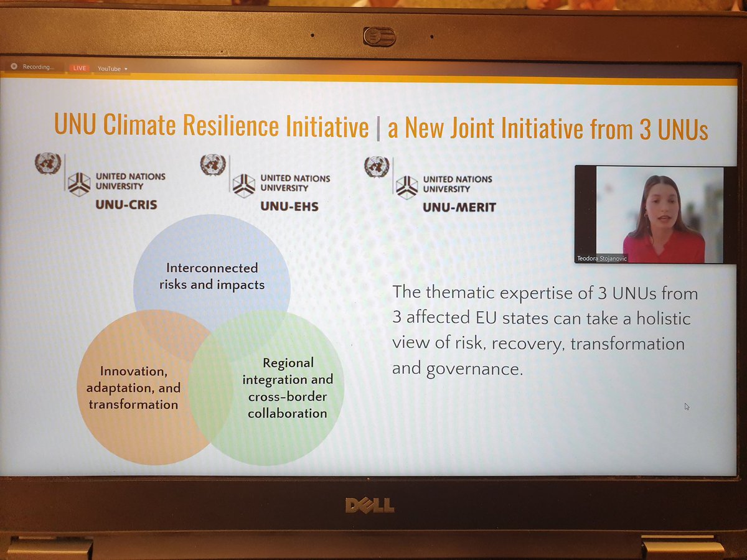Click the UNU-MERIT logo

[x=430, y=185]
